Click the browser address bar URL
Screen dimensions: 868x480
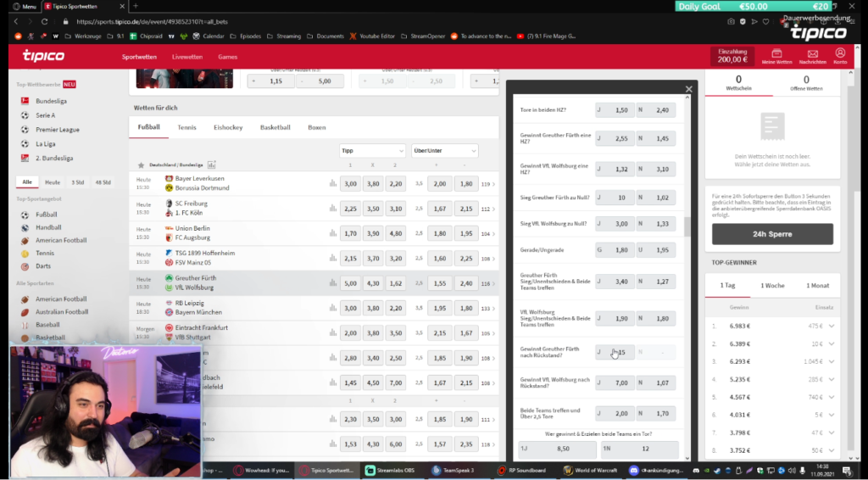[x=153, y=21]
